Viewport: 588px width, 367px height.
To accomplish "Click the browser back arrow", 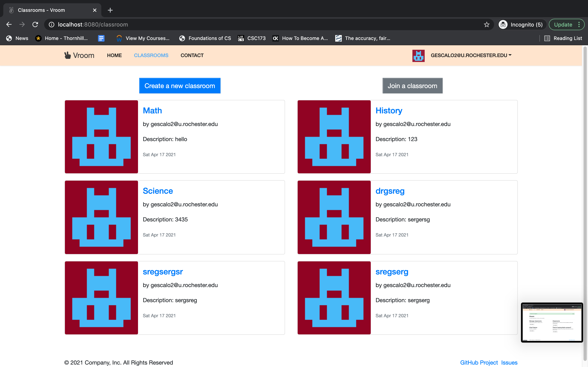I will coord(9,24).
